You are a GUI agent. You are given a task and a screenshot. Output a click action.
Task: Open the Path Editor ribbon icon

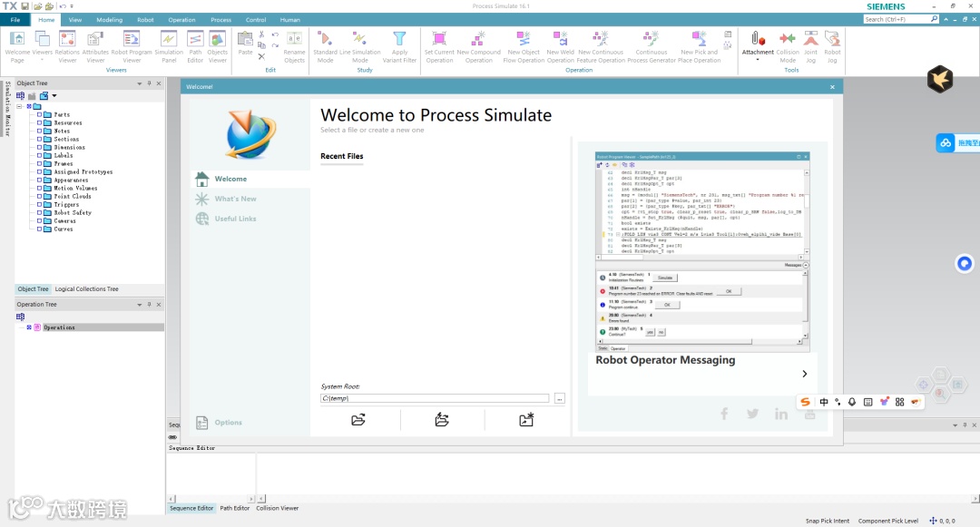click(x=195, y=47)
